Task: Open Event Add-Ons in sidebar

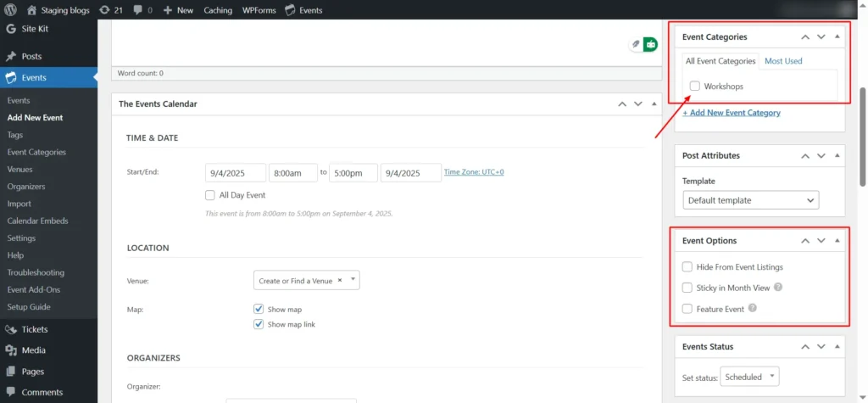Action: coord(34,290)
